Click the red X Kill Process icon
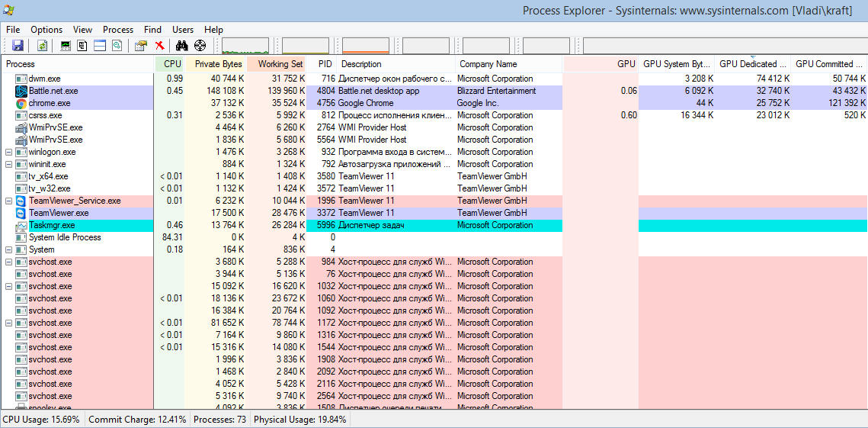 click(x=159, y=46)
